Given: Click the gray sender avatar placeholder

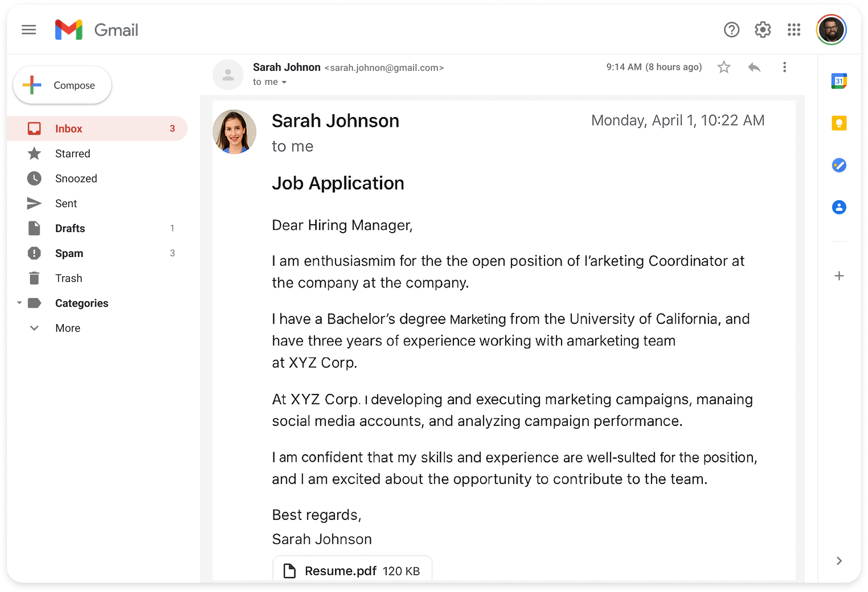Looking at the screenshot, I should 228,74.
